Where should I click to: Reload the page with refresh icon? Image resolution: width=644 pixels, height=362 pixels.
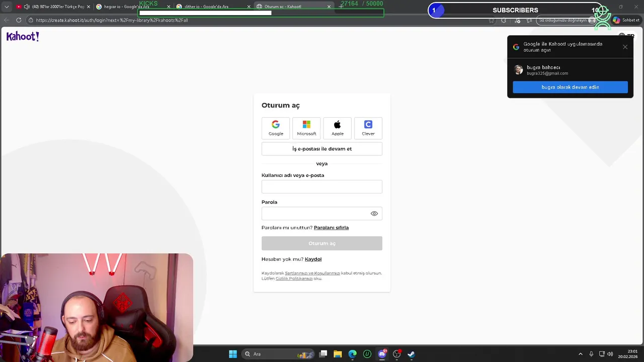click(19, 20)
